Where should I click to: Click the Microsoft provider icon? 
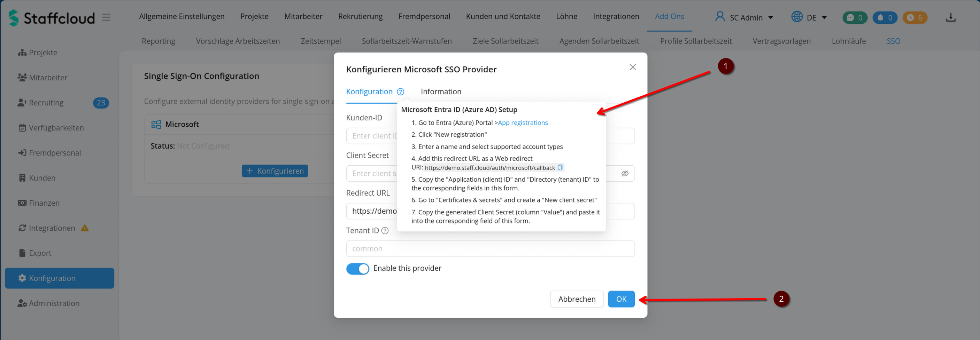click(x=156, y=125)
